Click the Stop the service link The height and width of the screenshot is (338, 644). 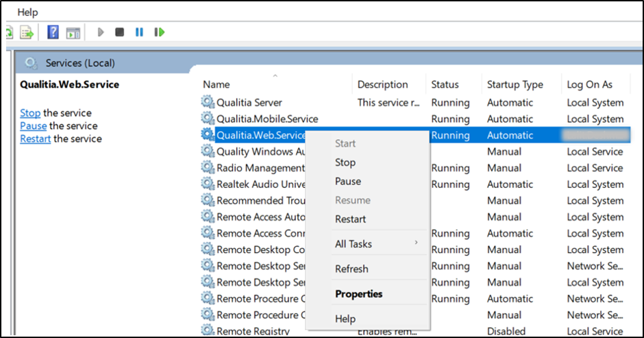pyautogui.click(x=30, y=113)
